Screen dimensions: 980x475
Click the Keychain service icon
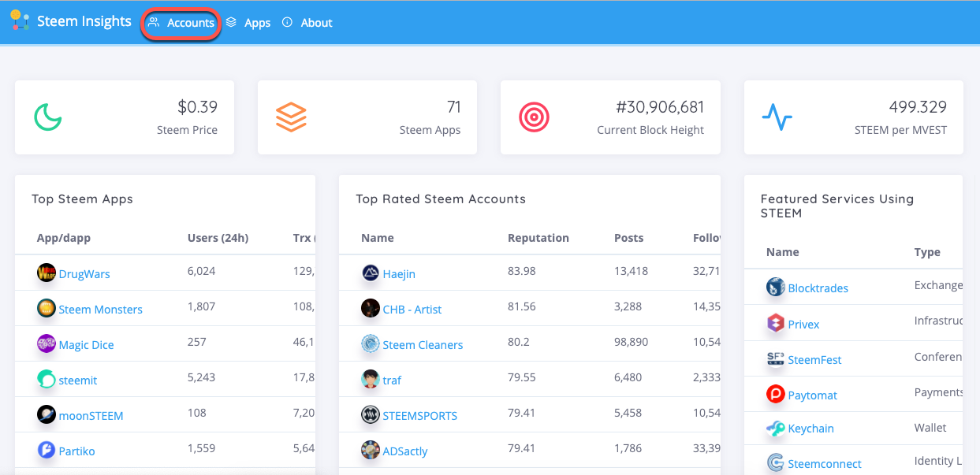[x=776, y=428]
